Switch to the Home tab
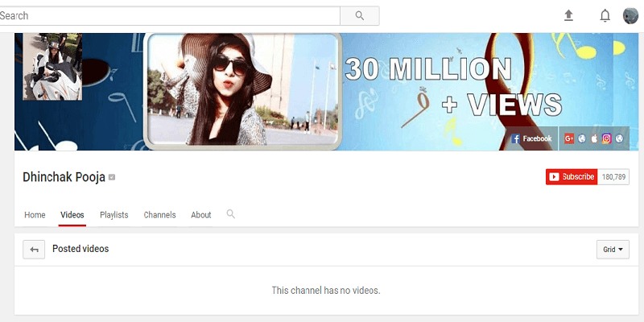This screenshot has width=644, height=322. [x=35, y=215]
